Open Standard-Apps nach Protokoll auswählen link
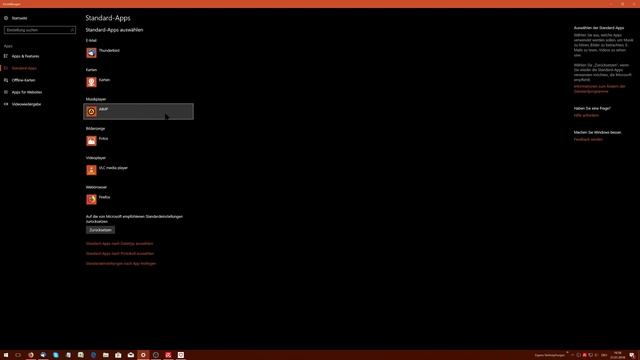This screenshot has width=640, height=360. click(x=120, y=253)
